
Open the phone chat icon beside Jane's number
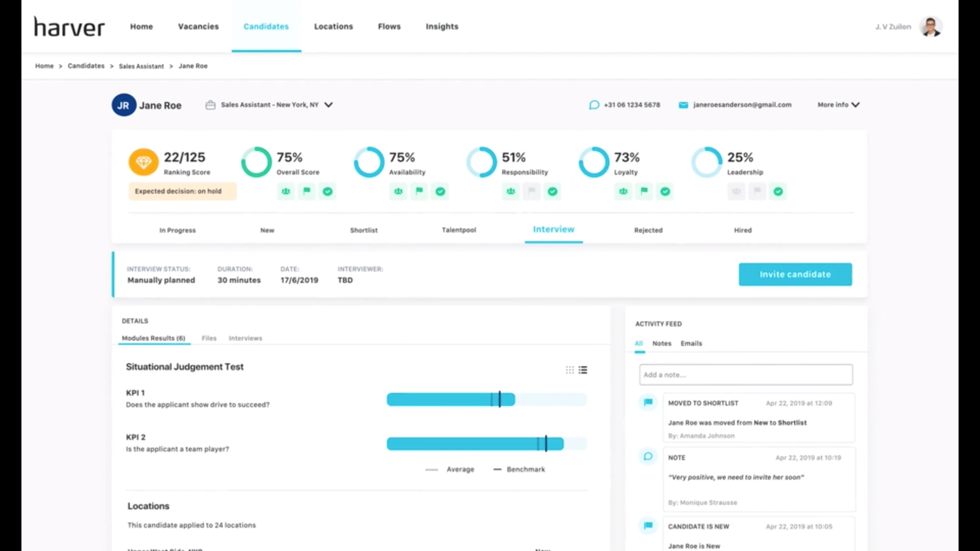click(594, 105)
